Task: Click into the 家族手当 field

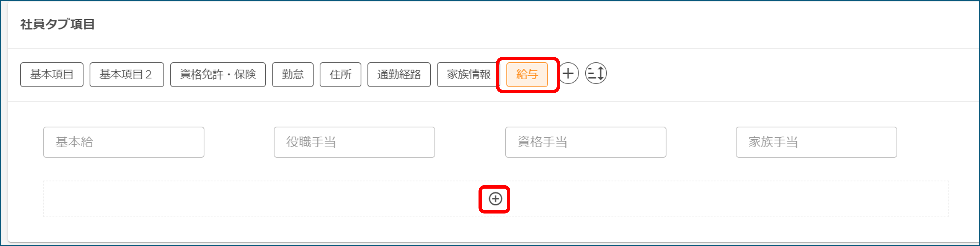Action: [x=816, y=142]
